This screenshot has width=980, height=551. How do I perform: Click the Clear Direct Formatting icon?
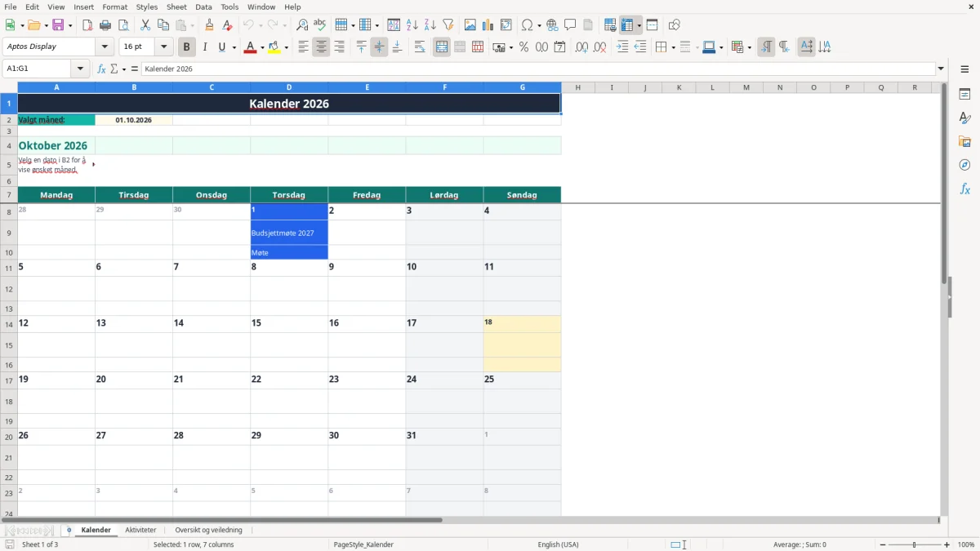point(228,25)
